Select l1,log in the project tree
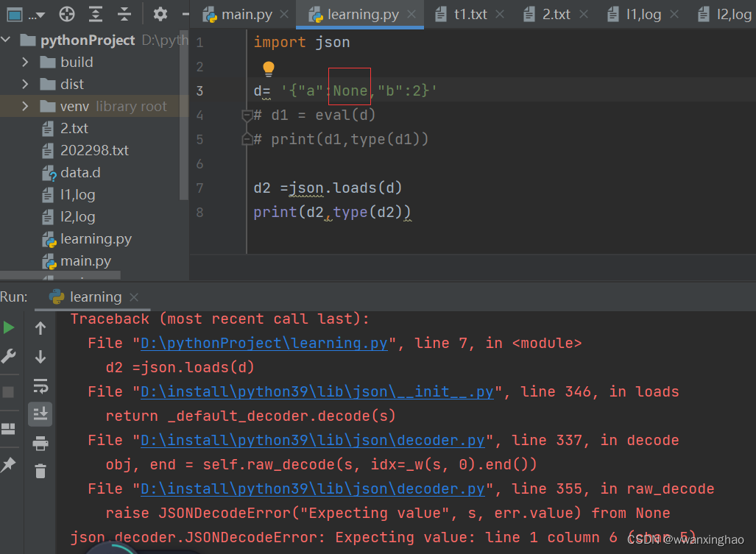This screenshot has height=554, width=756. [x=77, y=195]
